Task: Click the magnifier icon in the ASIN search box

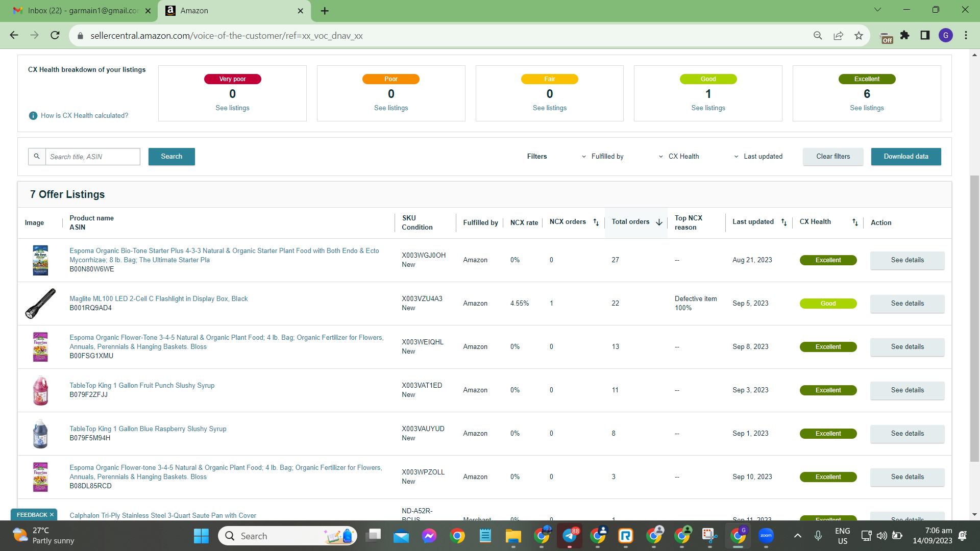Action: coord(37,157)
